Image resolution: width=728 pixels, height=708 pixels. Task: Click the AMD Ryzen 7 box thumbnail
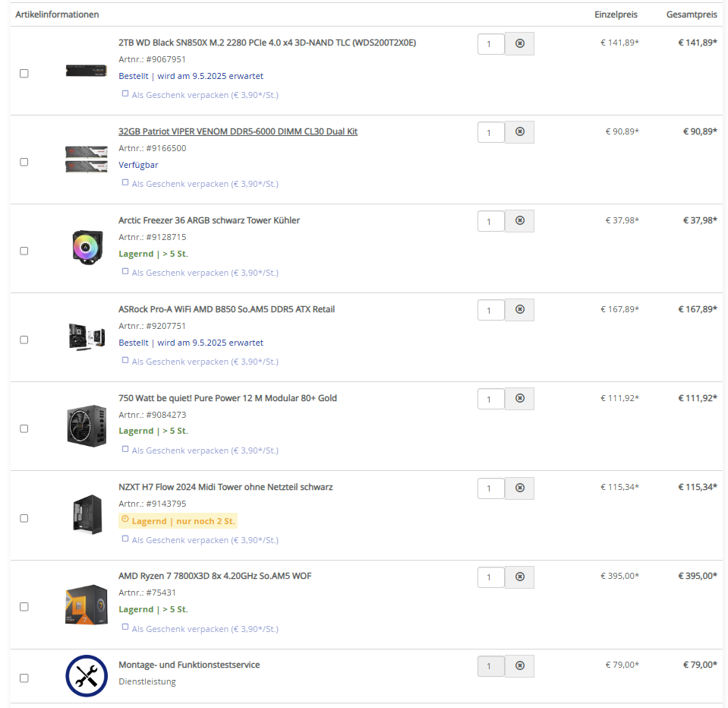click(x=87, y=605)
